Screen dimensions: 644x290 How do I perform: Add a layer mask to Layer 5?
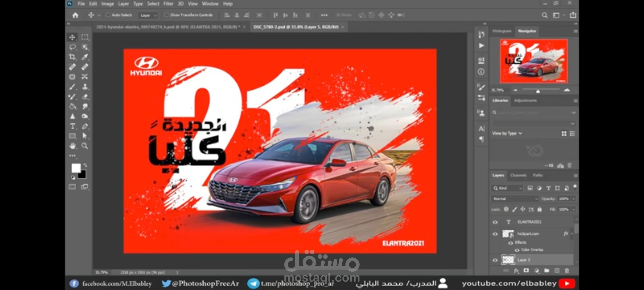tap(526, 271)
